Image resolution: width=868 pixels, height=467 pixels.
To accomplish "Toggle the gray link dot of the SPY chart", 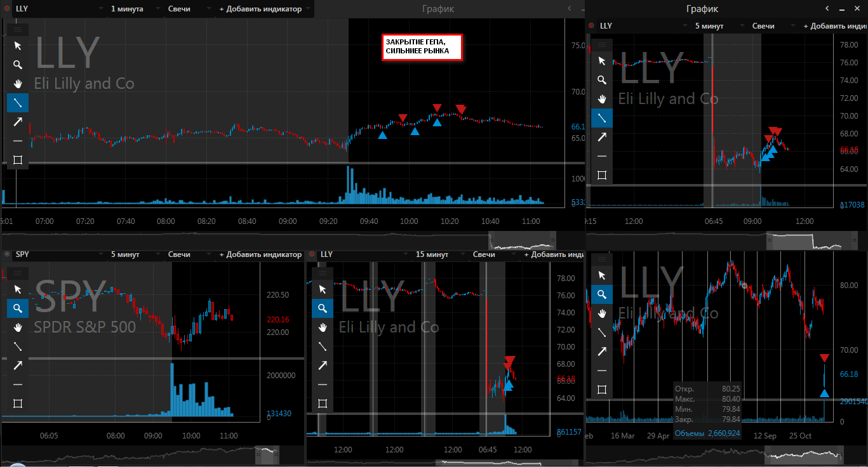I will (7, 254).
